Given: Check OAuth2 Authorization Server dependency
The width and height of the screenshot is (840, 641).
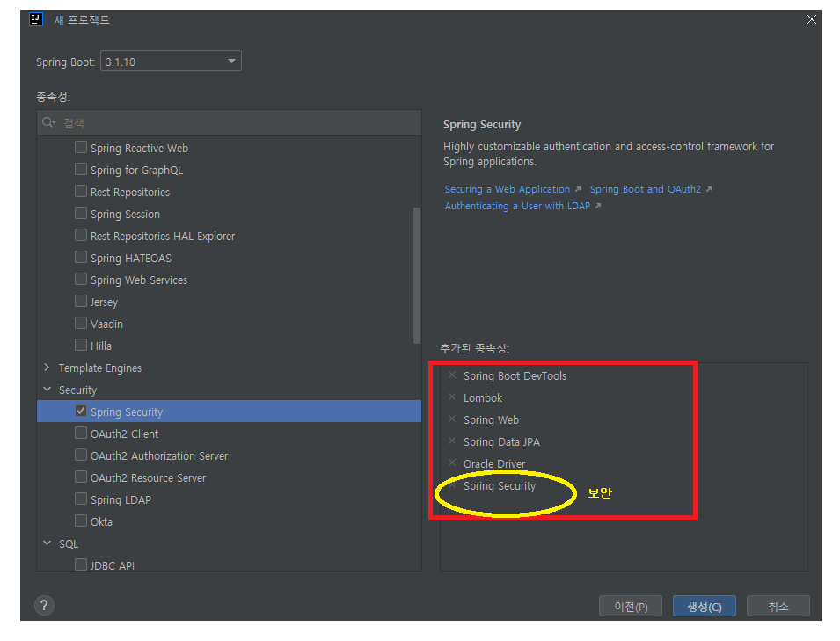Looking at the screenshot, I should [x=81, y=455].
